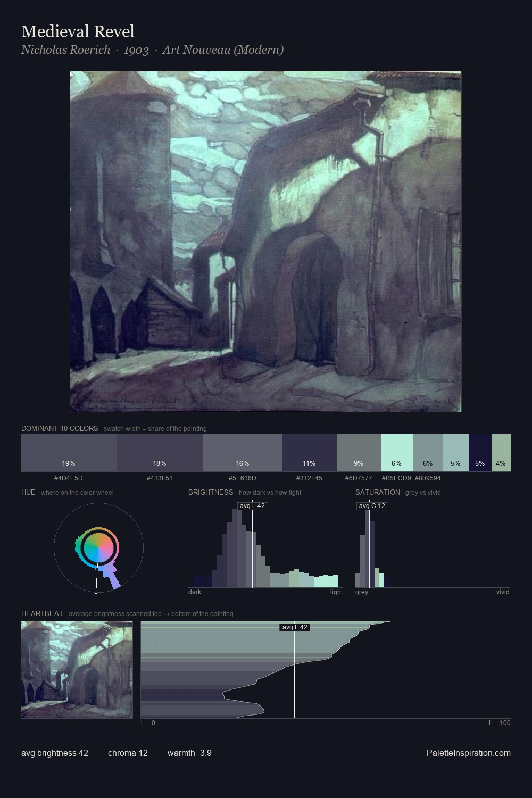Click the brightness histogram chart
532x798 pixels.
[x=265, y=544]
